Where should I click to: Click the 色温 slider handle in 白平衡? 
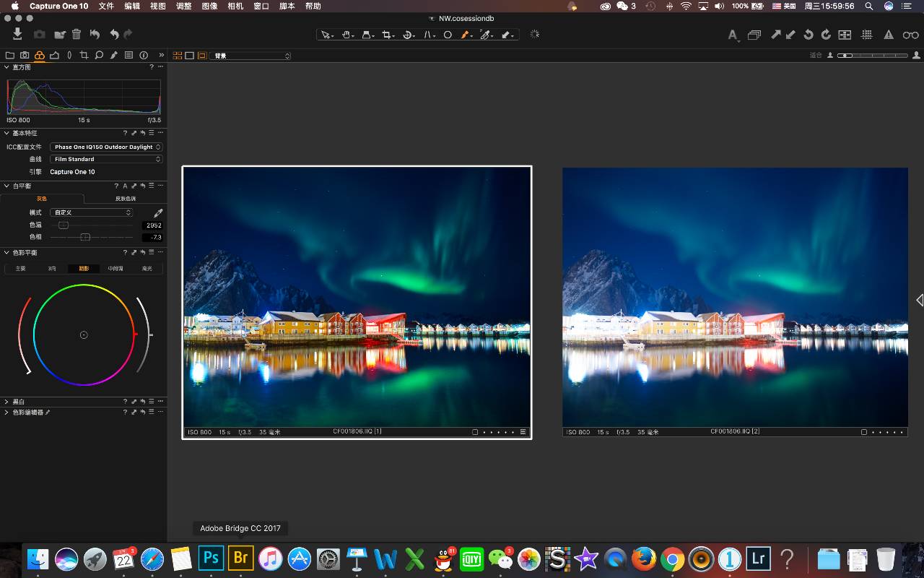pyautogui.click(x=64, y=225)
